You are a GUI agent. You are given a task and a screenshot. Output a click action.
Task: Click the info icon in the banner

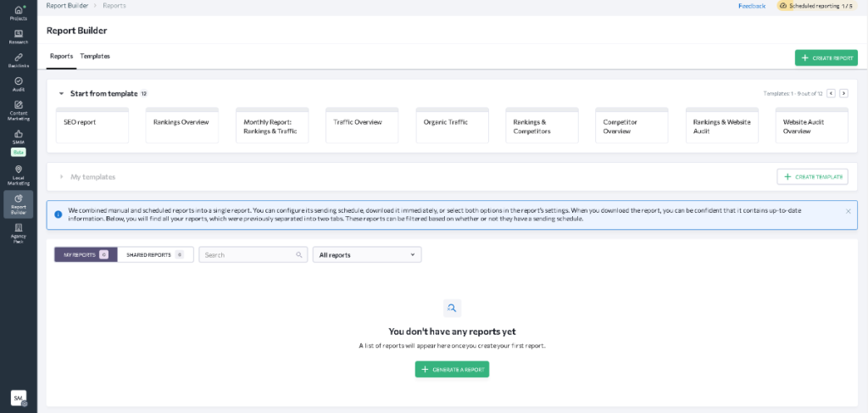click(x=58, y=215)
